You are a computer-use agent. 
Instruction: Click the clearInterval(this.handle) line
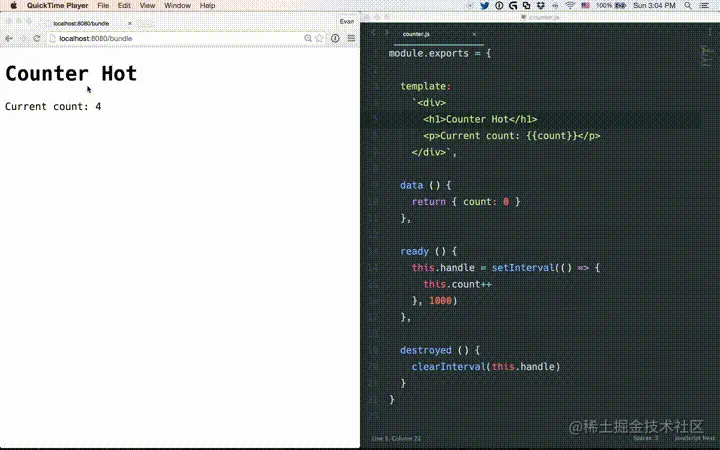[486, 367]
